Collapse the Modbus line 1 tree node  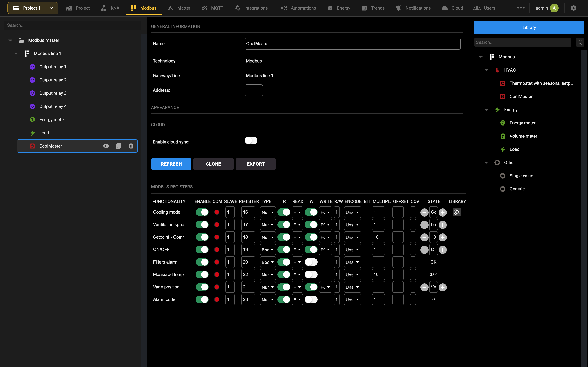(16, 54)
